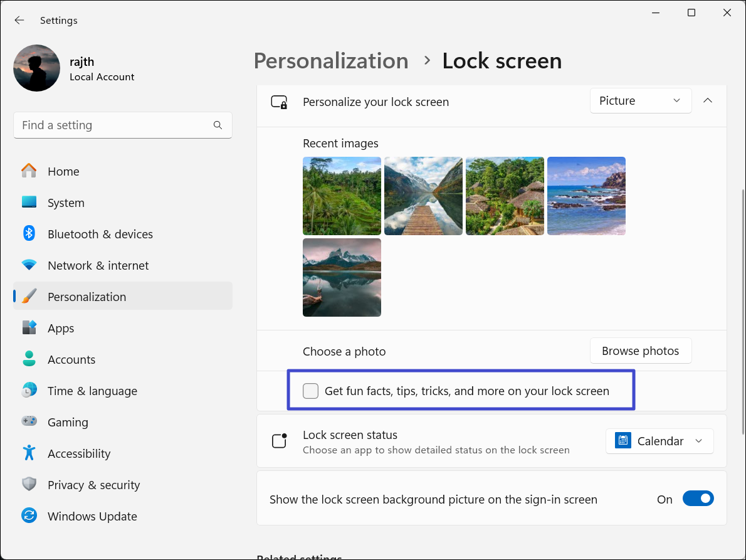The image size is (746, 560).
Task: Click the back arrow in Settings header
Action: 19,20
